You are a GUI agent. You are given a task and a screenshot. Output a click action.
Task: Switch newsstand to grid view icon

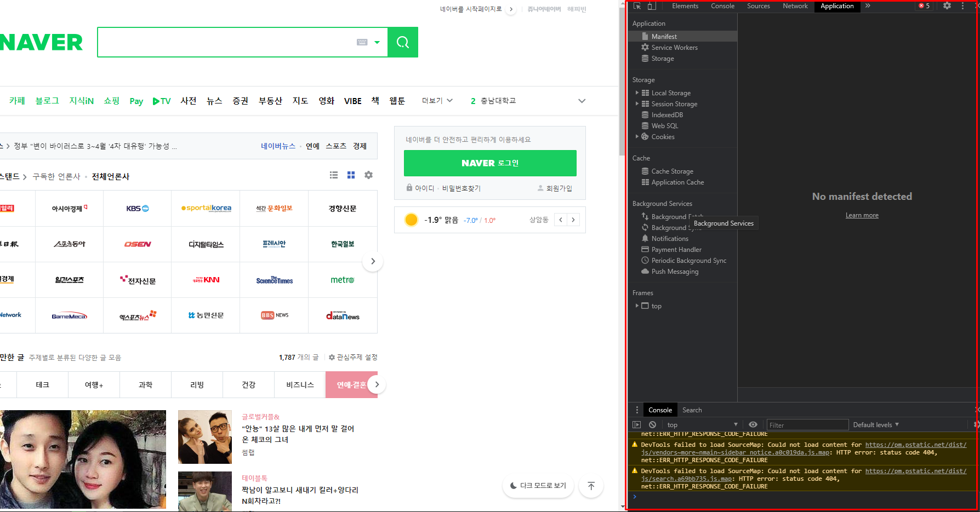[351, 175]
